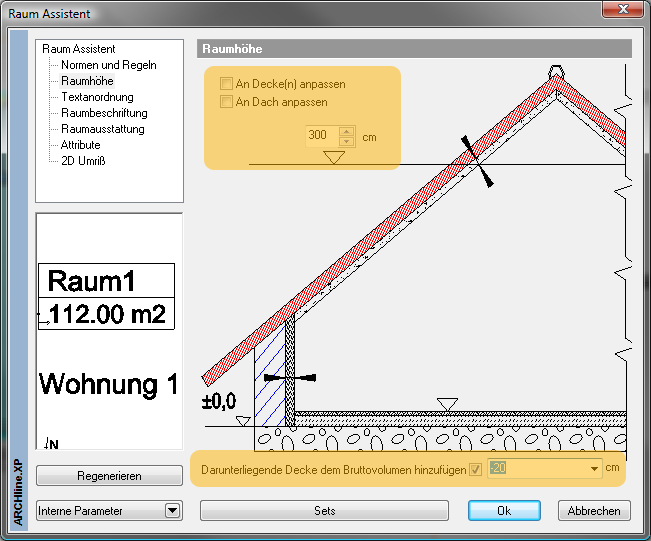
Task: Click the Sets button
Action: coord(324,510)
